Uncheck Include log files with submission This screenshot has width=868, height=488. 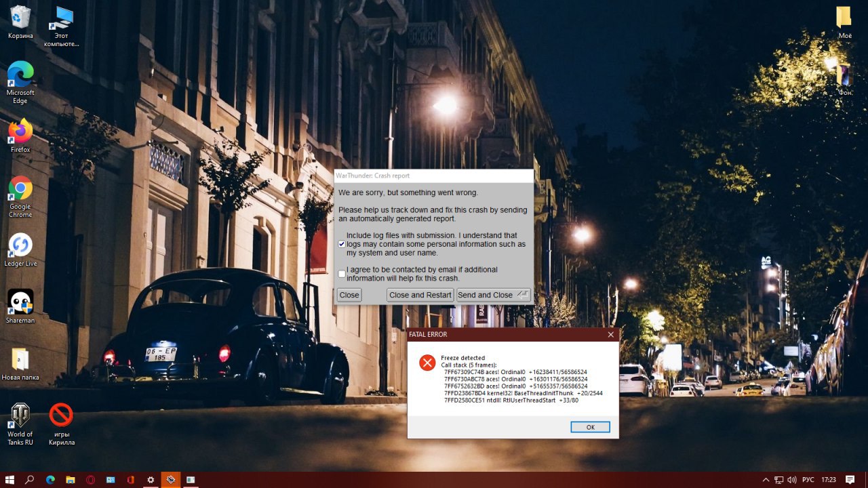click(x=342, y=244)
